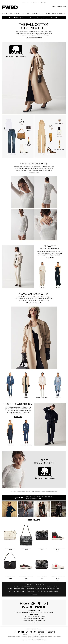Image resolution: width=68 pixels, height=644 pixels.
Task: Click New Arrivals Shop Now banner
Action: click(34, 18)
